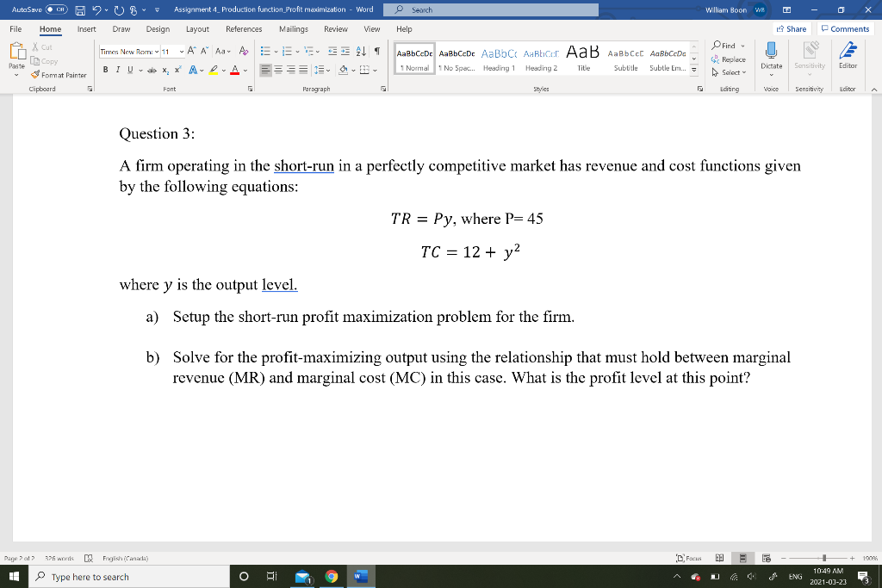
Task: Open the Focus mode
Action: point(689,558)
